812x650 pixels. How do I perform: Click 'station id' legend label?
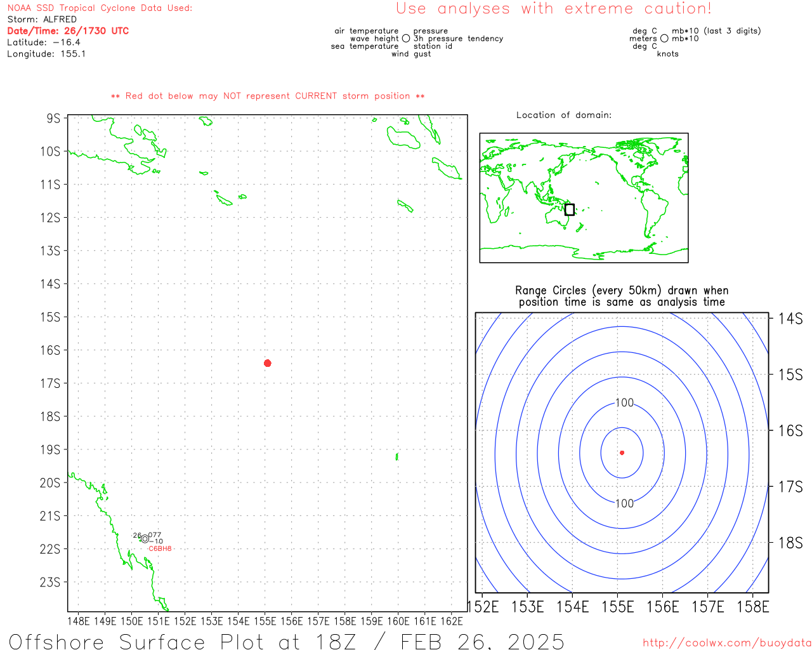click(x=433, y=46)
